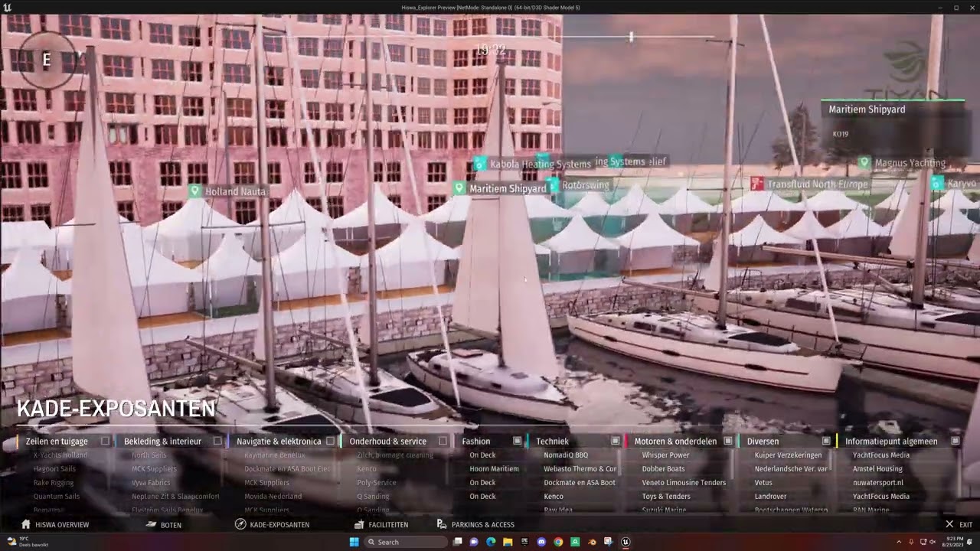Viewport: 980px width, 551px height.
Task: Select exhibitor Dobber Boats
Action: point(663,468)
